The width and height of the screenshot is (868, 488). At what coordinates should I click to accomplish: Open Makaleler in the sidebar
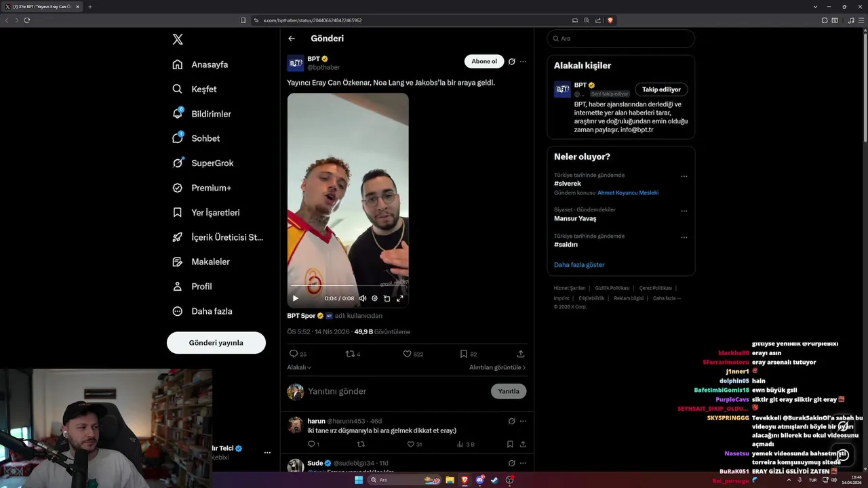[201, 262]
